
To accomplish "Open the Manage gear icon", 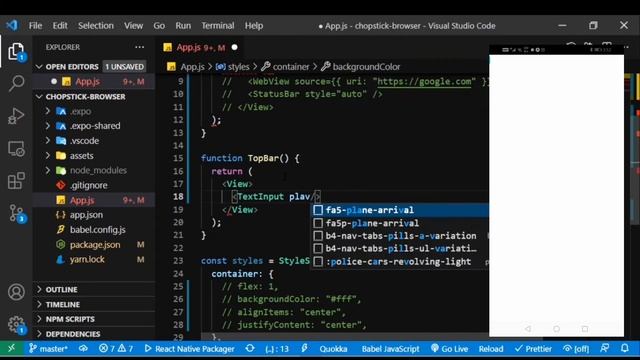I will point(16,325).
